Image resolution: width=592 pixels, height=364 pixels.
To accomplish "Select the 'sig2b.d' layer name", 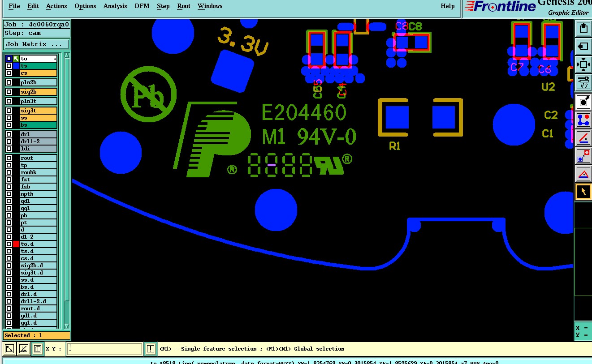I will (38, 266).
